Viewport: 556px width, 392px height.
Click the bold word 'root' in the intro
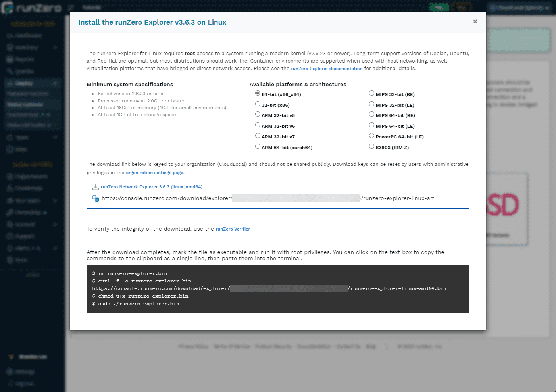[x=190, y=54]
